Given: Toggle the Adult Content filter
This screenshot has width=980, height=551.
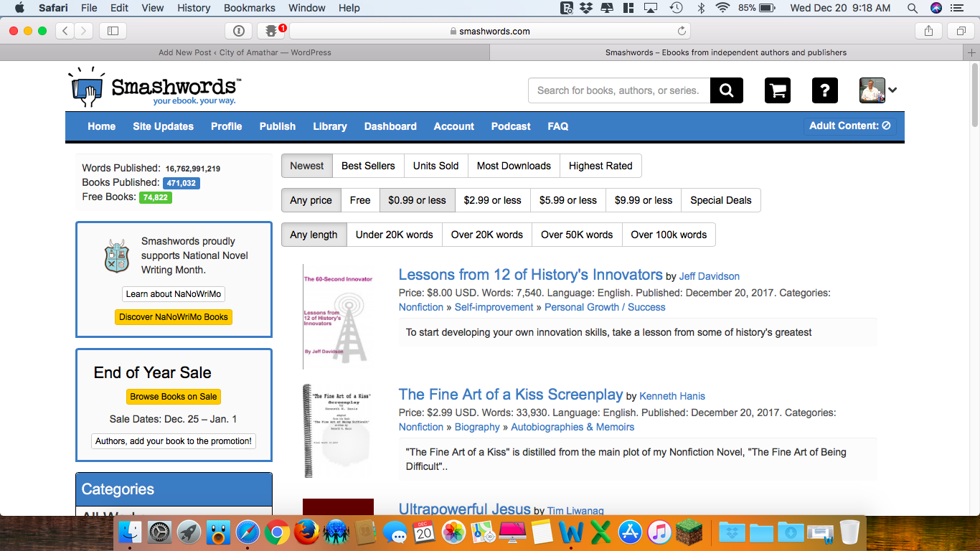Looking at the screenshot, I should coord(849,126).
